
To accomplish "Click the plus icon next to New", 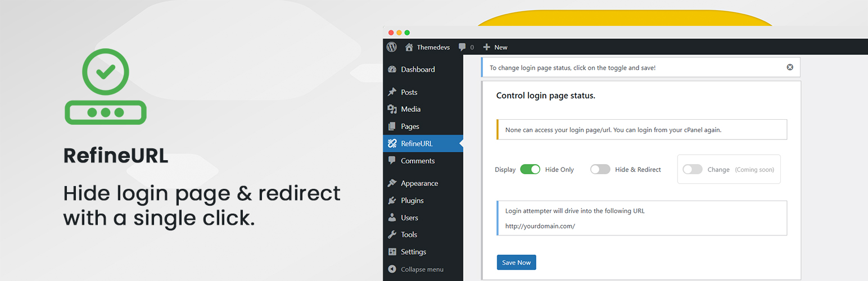I will [x=487, y=47].
